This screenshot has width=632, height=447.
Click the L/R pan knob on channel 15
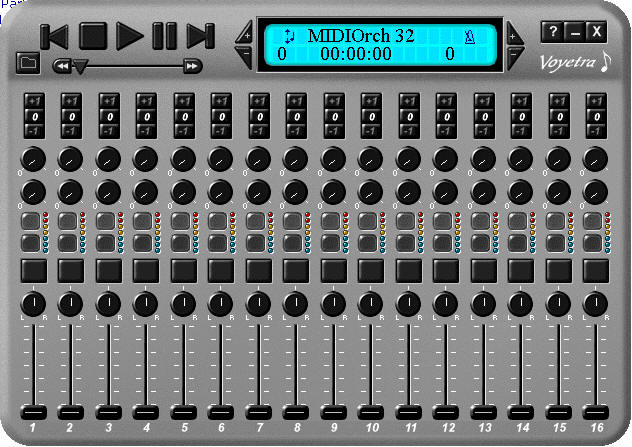558,304
